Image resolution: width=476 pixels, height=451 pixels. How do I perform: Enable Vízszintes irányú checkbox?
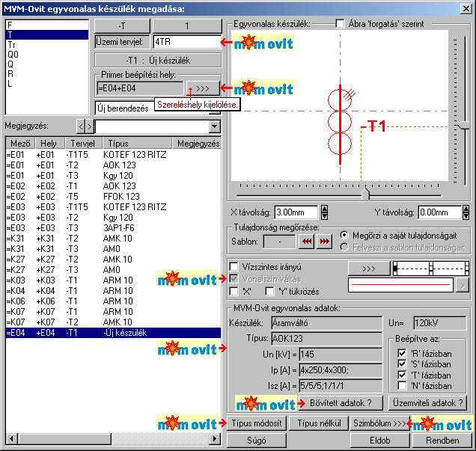[234, 266]
